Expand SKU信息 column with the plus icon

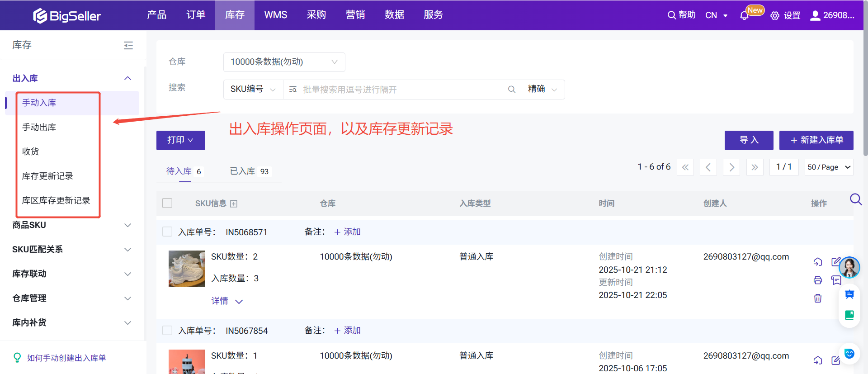234,204
